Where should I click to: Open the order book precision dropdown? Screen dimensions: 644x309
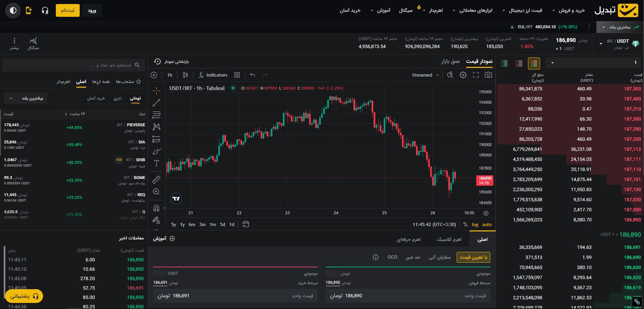[x=594, y=62]
